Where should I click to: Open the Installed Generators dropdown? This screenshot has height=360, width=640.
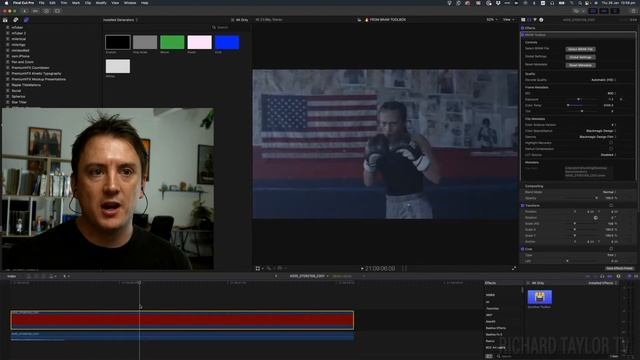(x=120, y=20)
